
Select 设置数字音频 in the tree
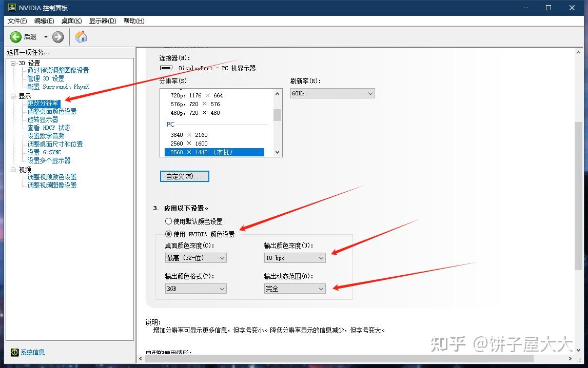click(x=46, y=136)
